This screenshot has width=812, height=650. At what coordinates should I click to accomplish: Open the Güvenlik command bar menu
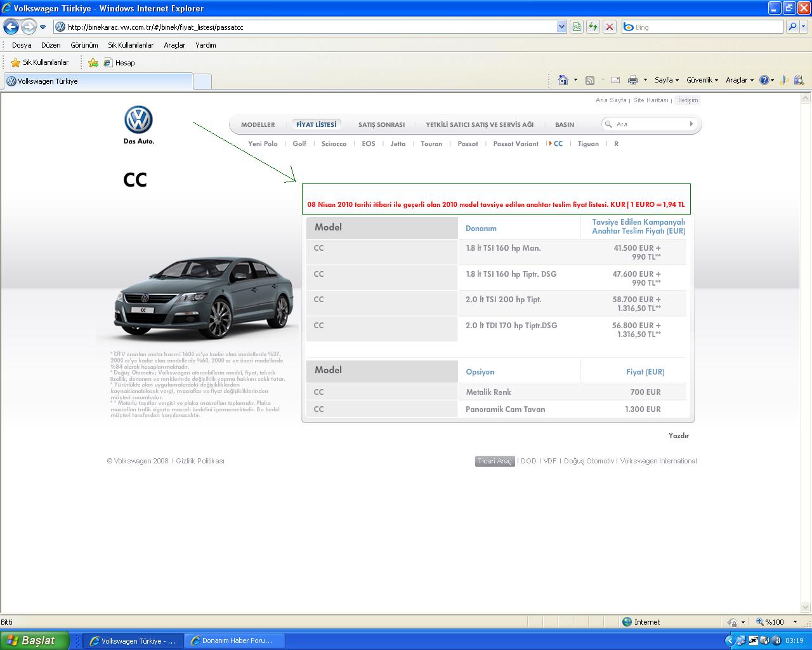coord(702,80)
